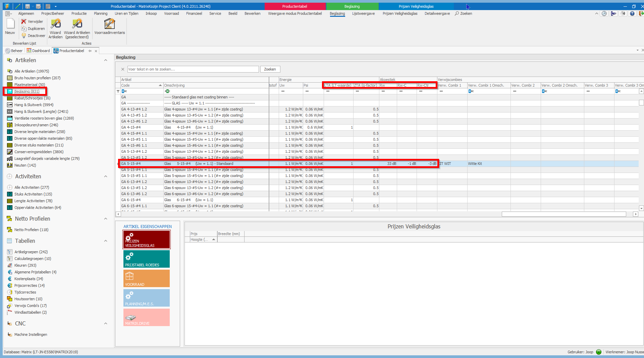Collapse the Tabellen section
644x358 pixels.
point(106,241)
